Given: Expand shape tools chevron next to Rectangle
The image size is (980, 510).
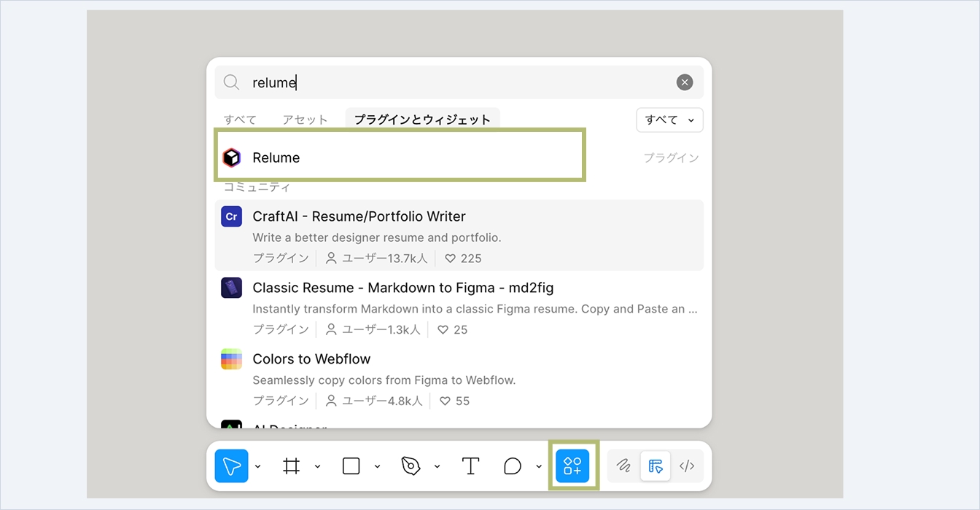Looking at the screenshot, I should [377, 466].
